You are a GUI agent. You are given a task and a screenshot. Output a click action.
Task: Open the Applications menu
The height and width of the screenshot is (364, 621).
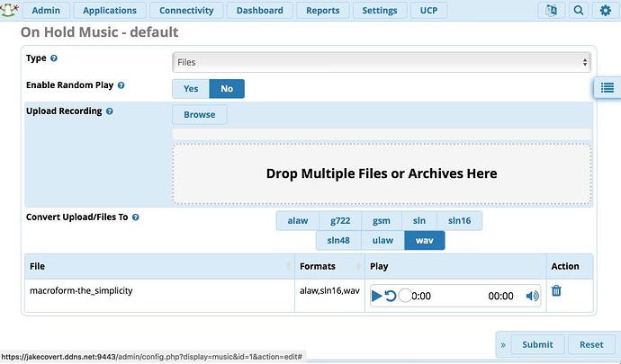pyautogui.click(x=110, y=10)
